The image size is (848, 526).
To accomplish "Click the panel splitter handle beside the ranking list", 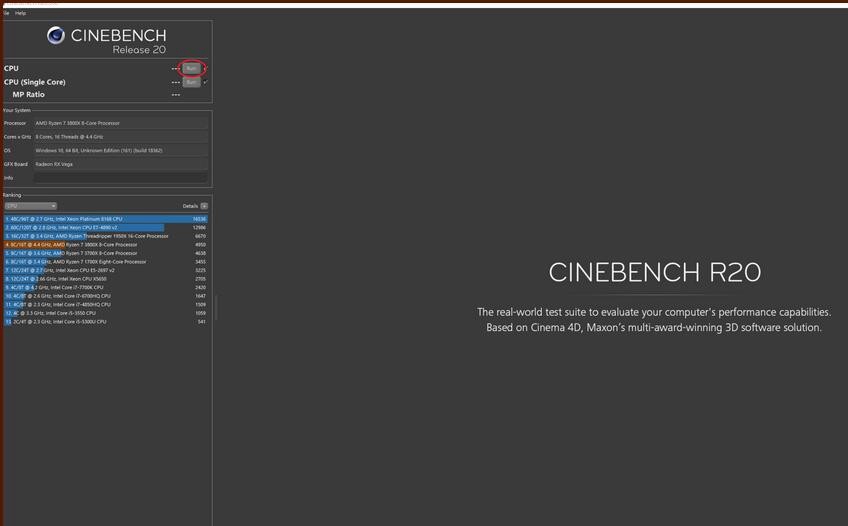I will pos(216,308).
